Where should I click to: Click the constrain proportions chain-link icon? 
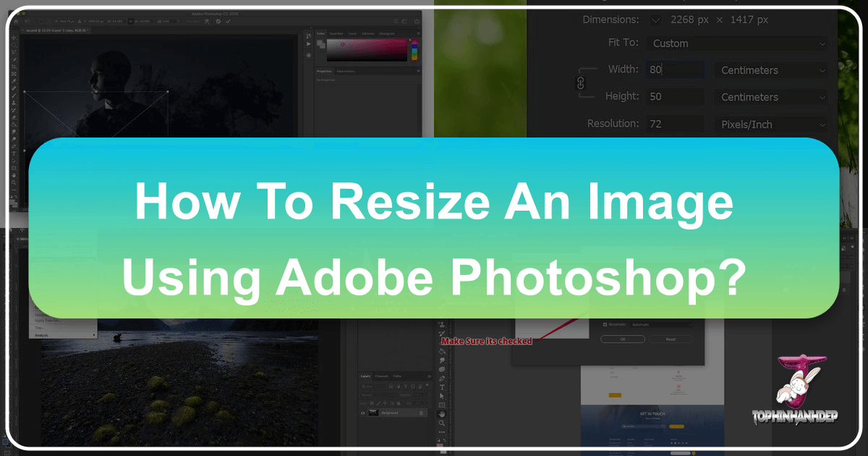579,83
